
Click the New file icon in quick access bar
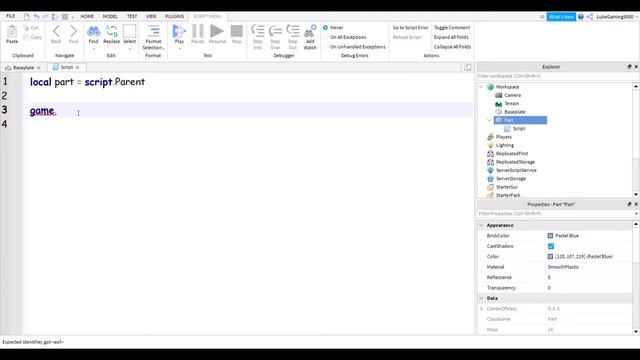(27, 17)
